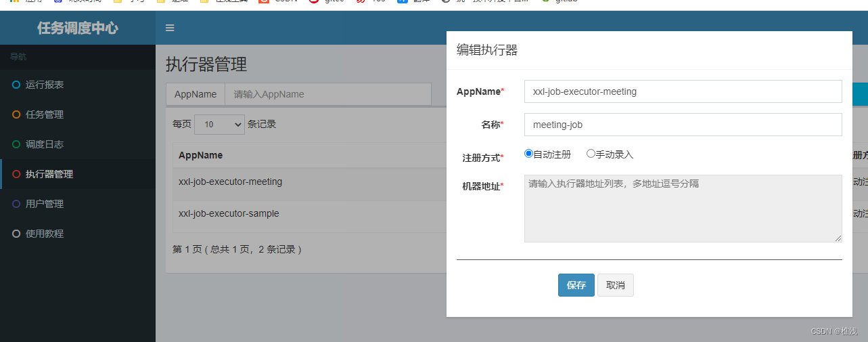Open the 每页 records-per-page dropdown
Screen dimensions: 868x342
coord(219,125)
